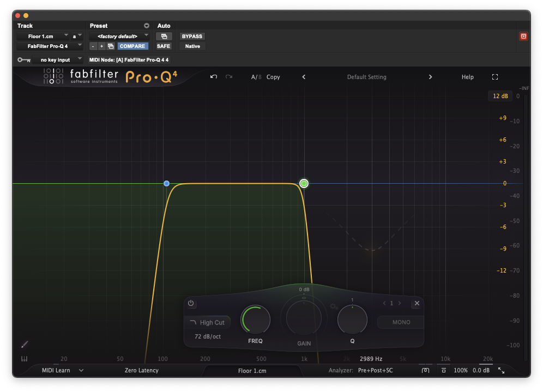Screen dimensions: 543x392
Task: Click the copy settings icon next to plus
Action: coord(111,46)
